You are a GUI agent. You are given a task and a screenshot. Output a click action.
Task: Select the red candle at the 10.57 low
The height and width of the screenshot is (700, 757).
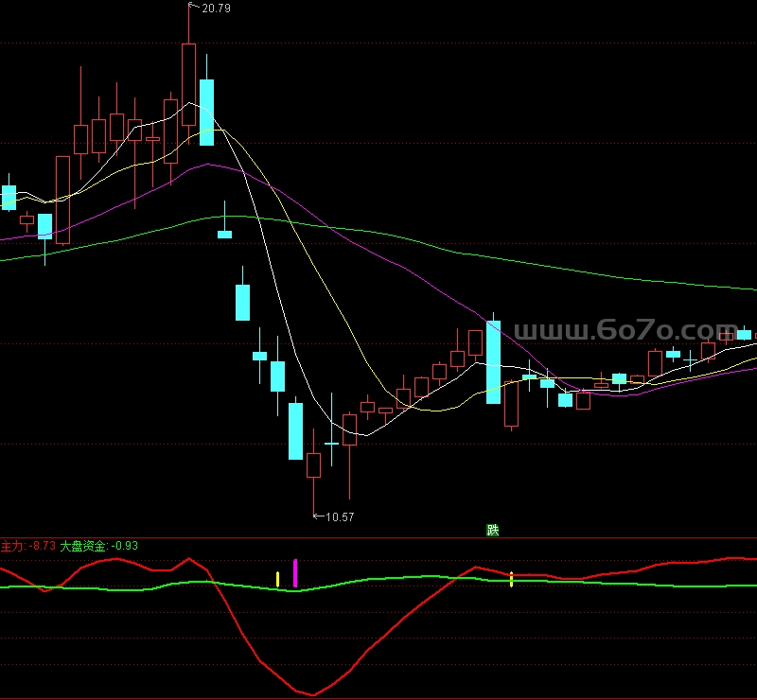(x=314, y=464)
